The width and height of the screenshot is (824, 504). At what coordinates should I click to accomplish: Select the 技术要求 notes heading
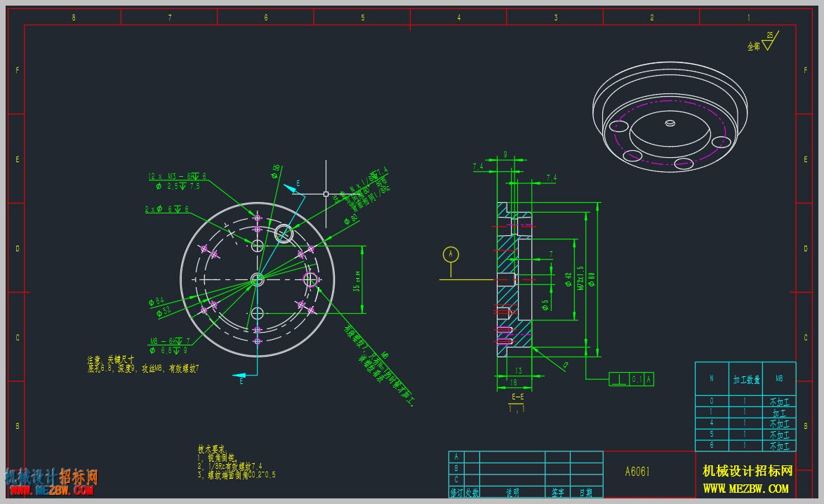pyautogui.click(x=211, y=449)
